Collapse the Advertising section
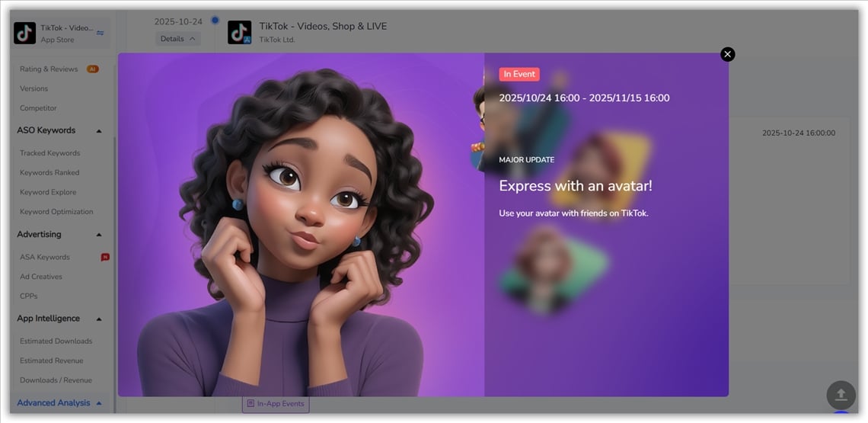The image size is (868, 423). 99,235
